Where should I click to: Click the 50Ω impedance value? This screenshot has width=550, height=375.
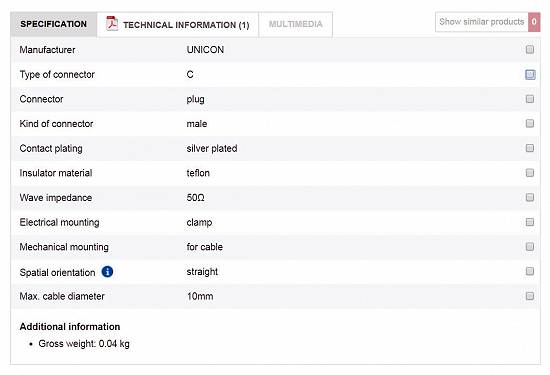(x=195, y=197)
